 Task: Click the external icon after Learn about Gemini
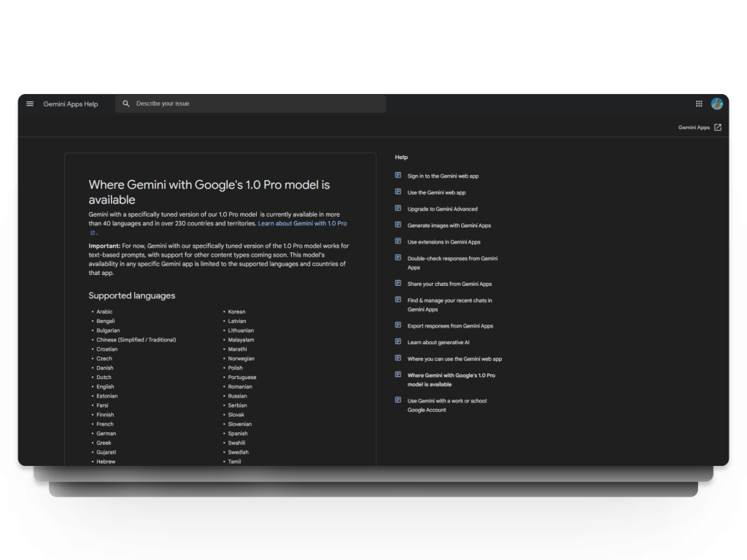point(93,233)
